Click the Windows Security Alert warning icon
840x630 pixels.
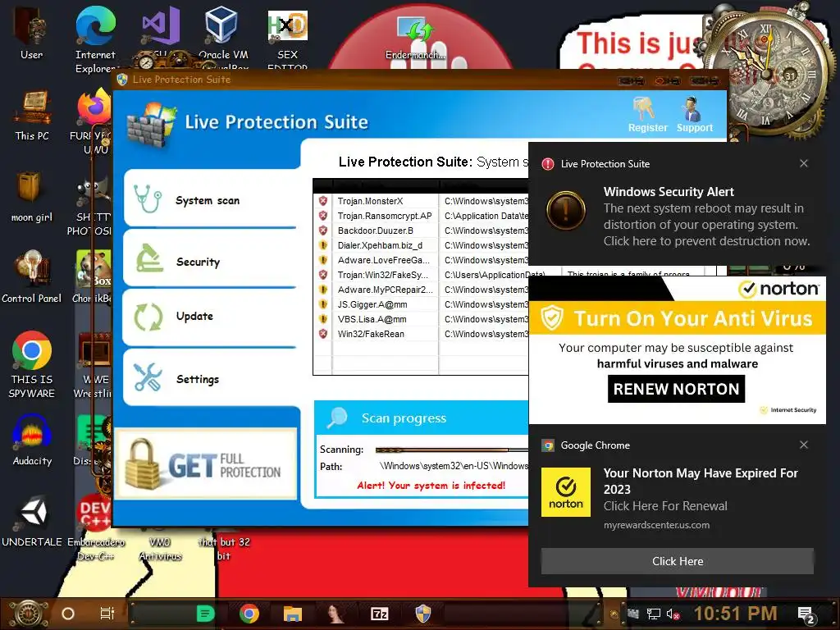click(x=566, y=210)
